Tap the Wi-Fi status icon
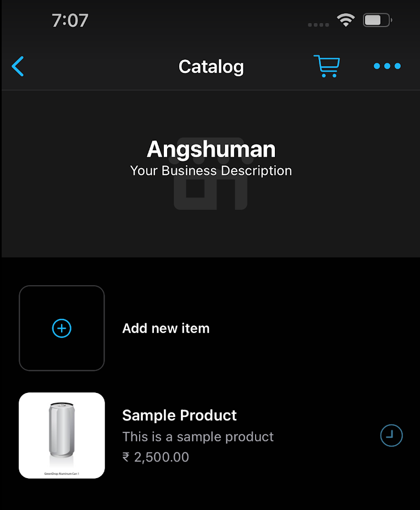This screenshot has width=420, height=510. point(346,21)
